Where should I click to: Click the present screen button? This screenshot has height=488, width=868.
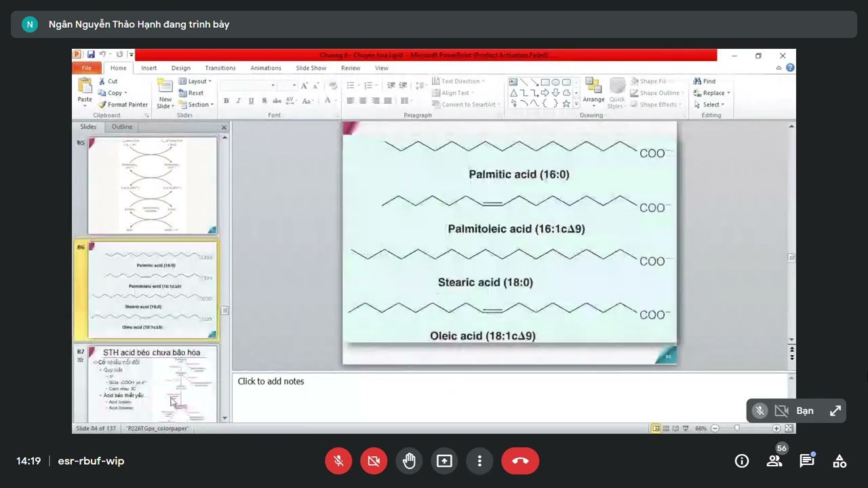coord(444,461)
